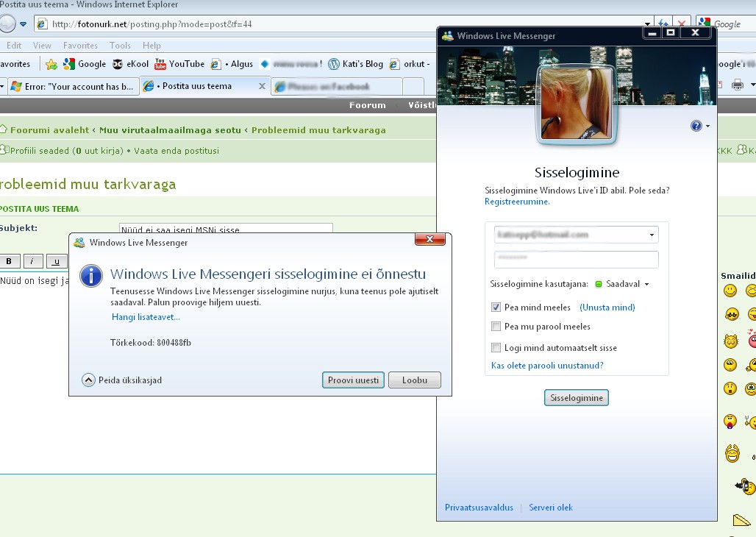
Task: Insert the basic smiling face smiley
Action: pyautogui.click(x=730, y=291)
